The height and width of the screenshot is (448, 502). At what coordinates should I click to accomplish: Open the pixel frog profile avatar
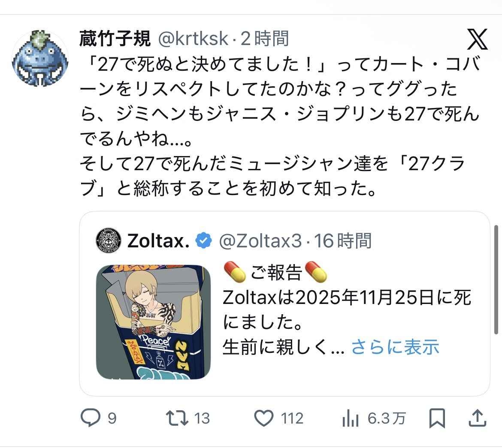40,58
